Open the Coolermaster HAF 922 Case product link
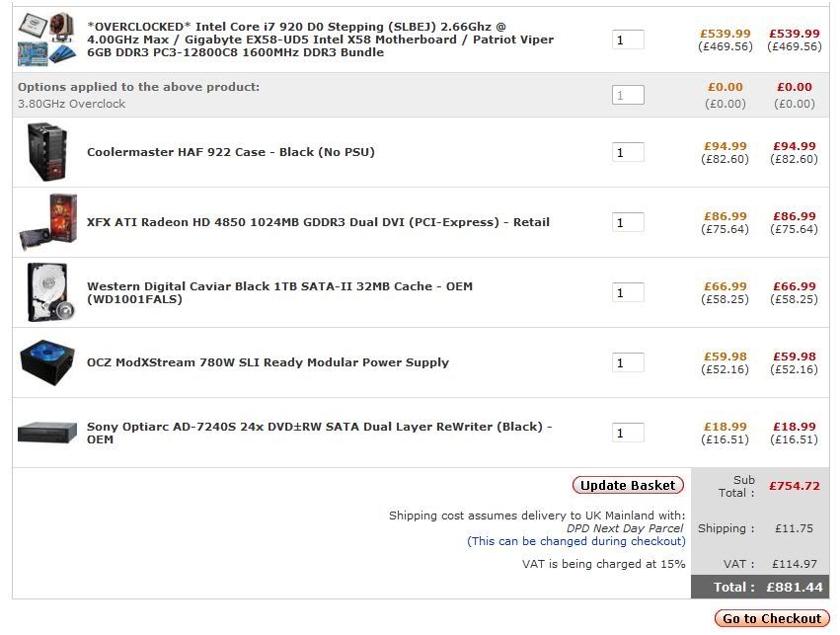840x635 pixels. pos(231,152)
